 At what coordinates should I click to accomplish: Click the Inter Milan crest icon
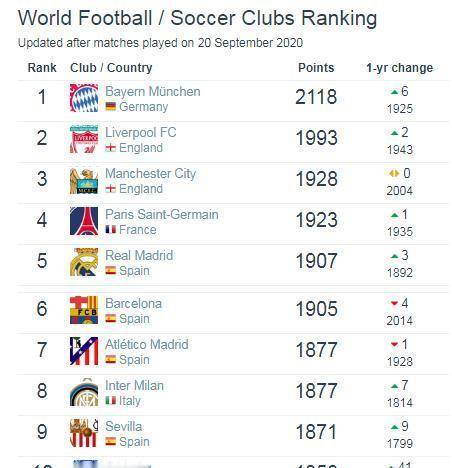click(84, 392)
